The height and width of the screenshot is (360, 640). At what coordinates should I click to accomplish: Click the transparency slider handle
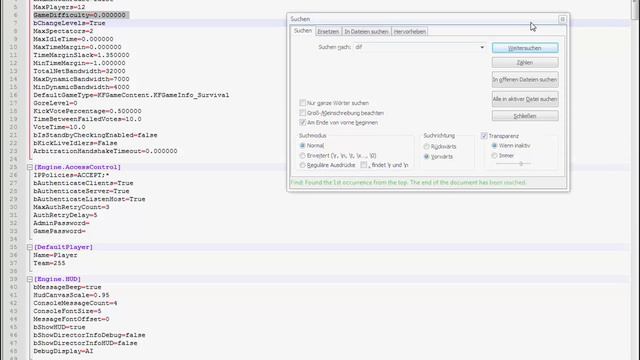pyautogui.click(x=521, y=164)
